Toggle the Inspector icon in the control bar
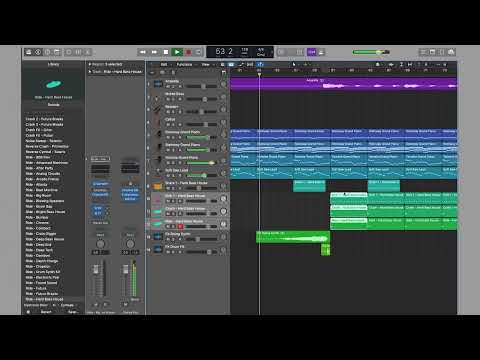 point(38,52)
